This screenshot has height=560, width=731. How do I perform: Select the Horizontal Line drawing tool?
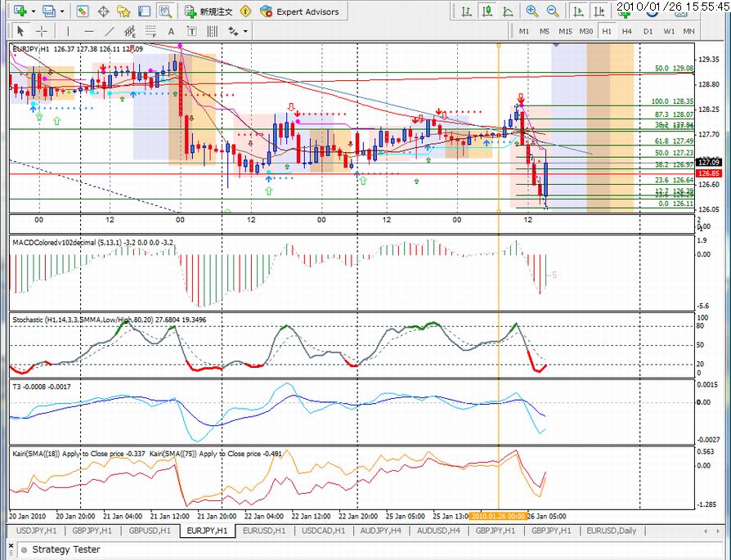89,31
